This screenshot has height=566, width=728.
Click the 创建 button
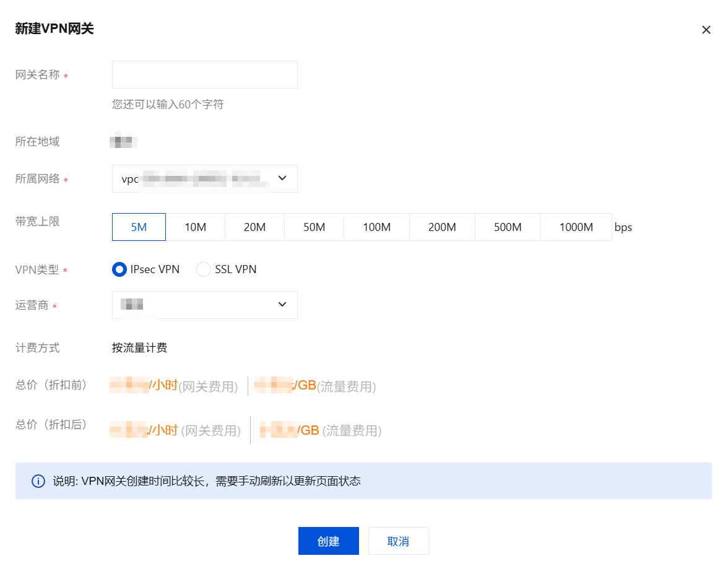click(328, 541)
